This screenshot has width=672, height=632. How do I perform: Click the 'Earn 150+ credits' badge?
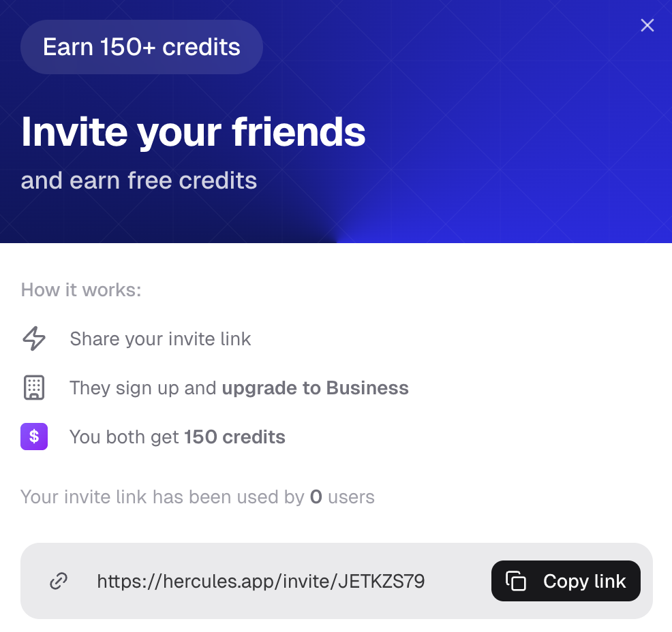(141, 46)
